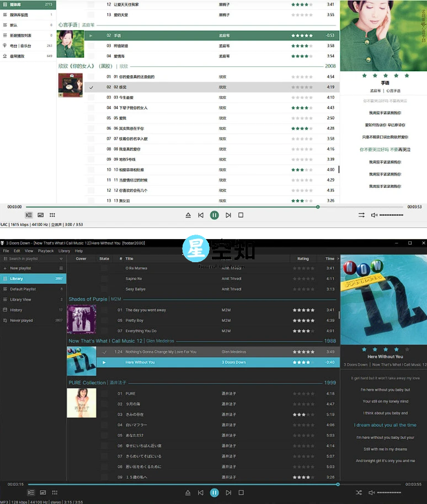Open the Library menu
The image size is (427, 504).
tap(64, 251)
